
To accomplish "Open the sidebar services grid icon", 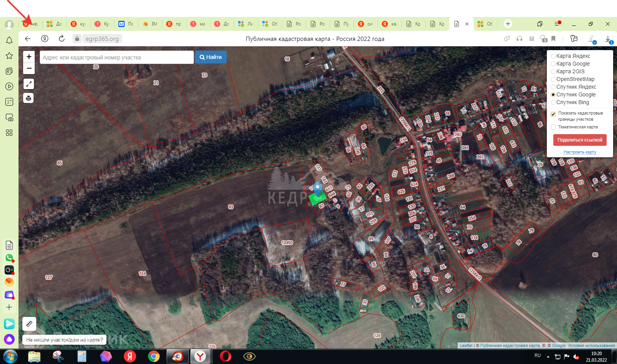I will pyautogui.click(x=9, y=133).
